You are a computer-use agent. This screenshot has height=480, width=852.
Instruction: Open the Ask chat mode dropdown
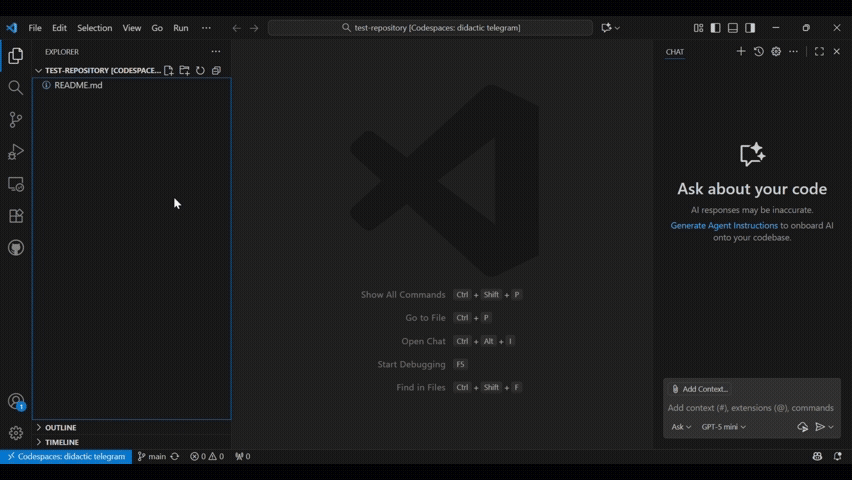coord(681,427)
